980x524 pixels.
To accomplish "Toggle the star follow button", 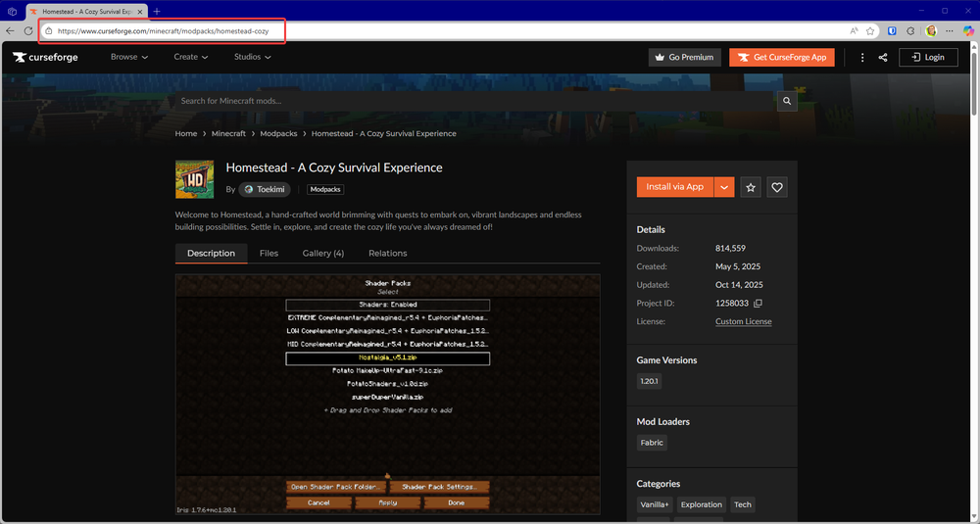I will click(751, 187).
